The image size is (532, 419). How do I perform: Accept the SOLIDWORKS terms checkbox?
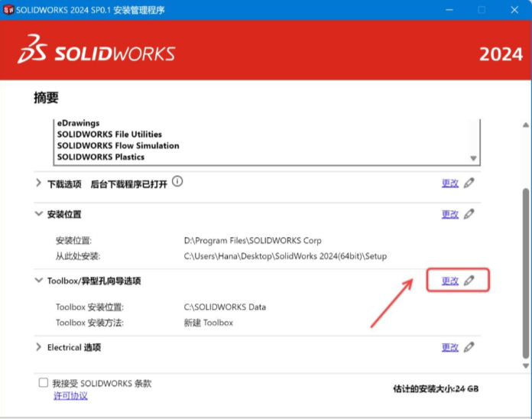tap(44, 382)
